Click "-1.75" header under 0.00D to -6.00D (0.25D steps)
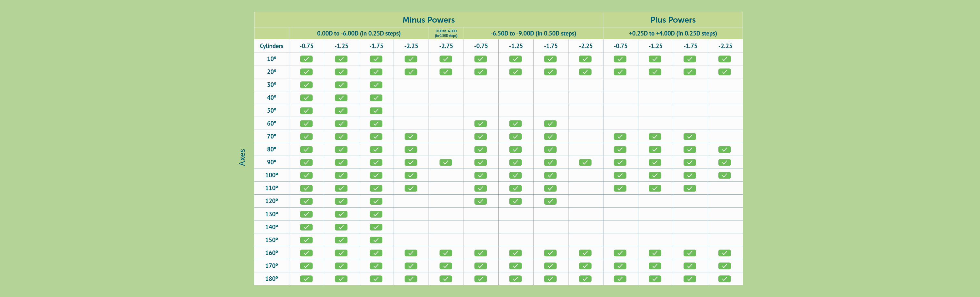Viewport: 980px width, 297px height. click(376, 46)
